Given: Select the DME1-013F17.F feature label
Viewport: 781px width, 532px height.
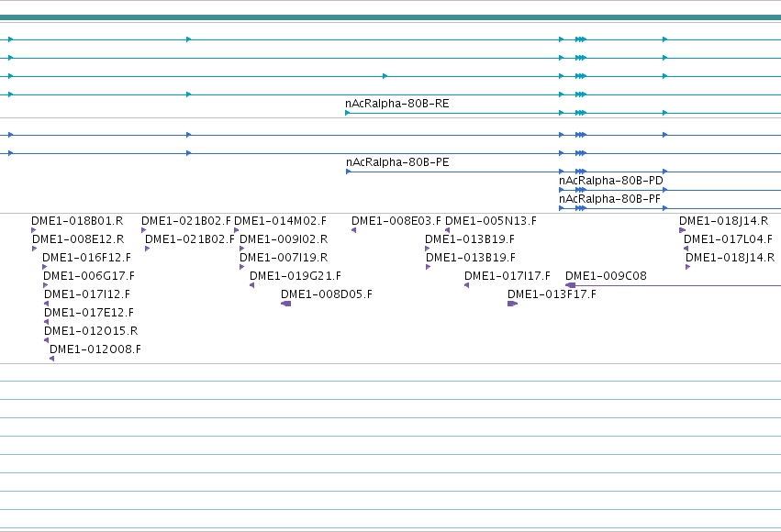Looking at the screenshot, I should [552, 294].
